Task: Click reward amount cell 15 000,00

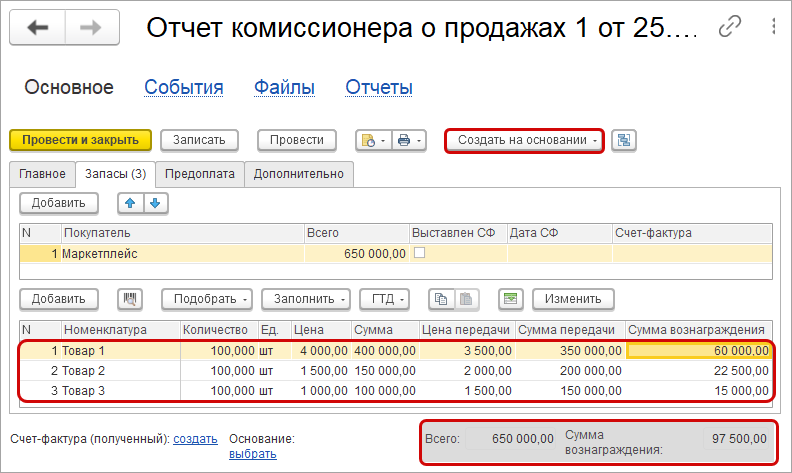Action: [699, 391]
